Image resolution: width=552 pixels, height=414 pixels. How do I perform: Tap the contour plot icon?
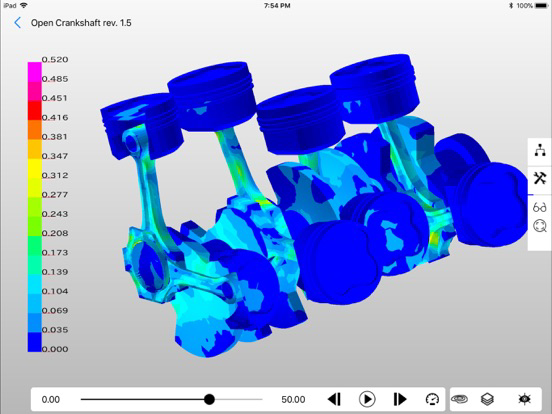tap(459, 399)
